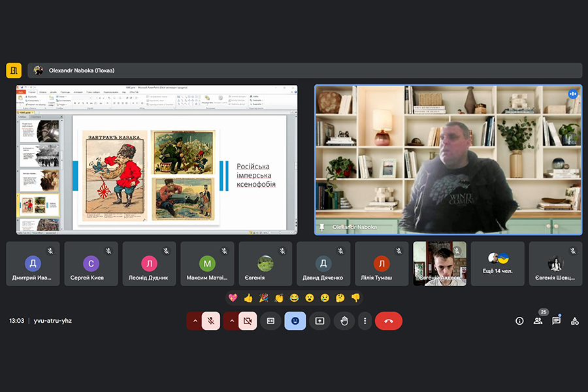588x392 pixels.
Task: Click the pin icon on Olexandr Naboka video
Action: 321,227
